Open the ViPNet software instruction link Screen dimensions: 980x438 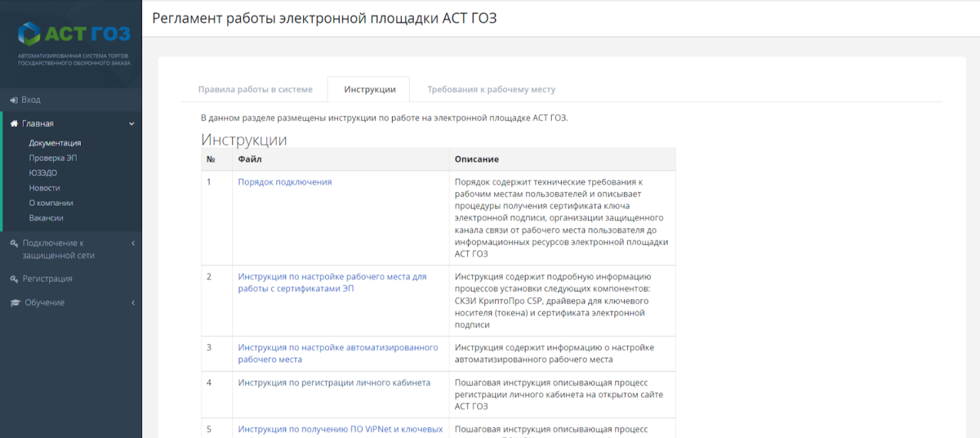[341, 429]
